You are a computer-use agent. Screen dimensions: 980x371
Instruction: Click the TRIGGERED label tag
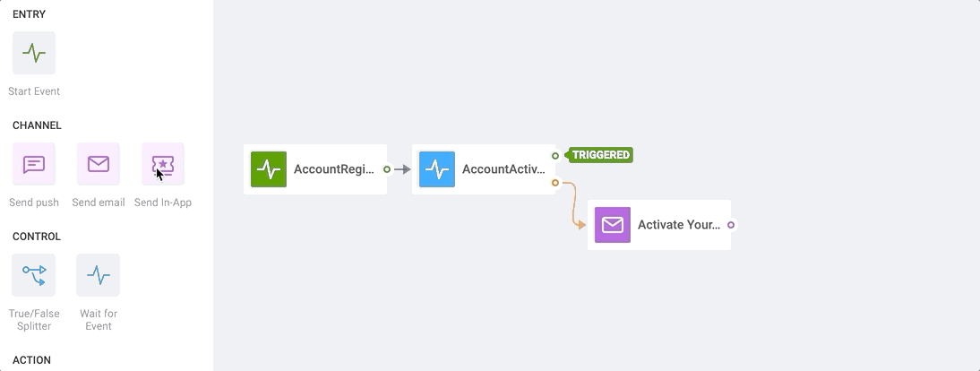pyautogui.click(x=599, y=155)
